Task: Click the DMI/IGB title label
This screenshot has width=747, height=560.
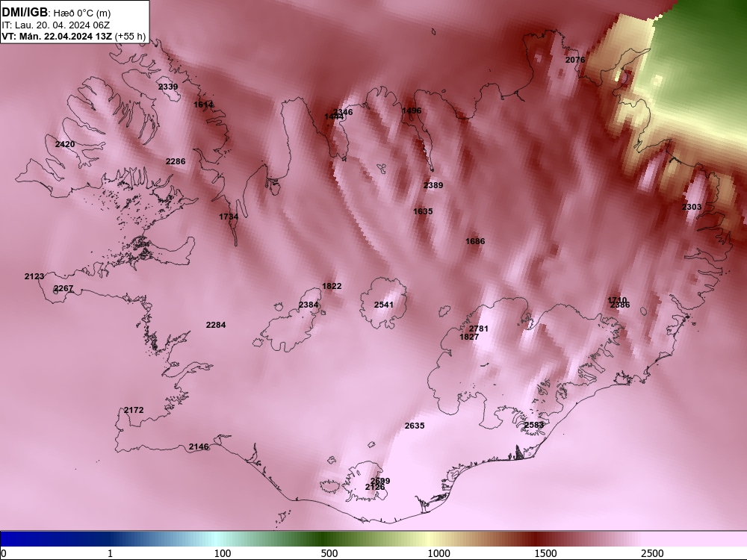Action: coord(25,13)
